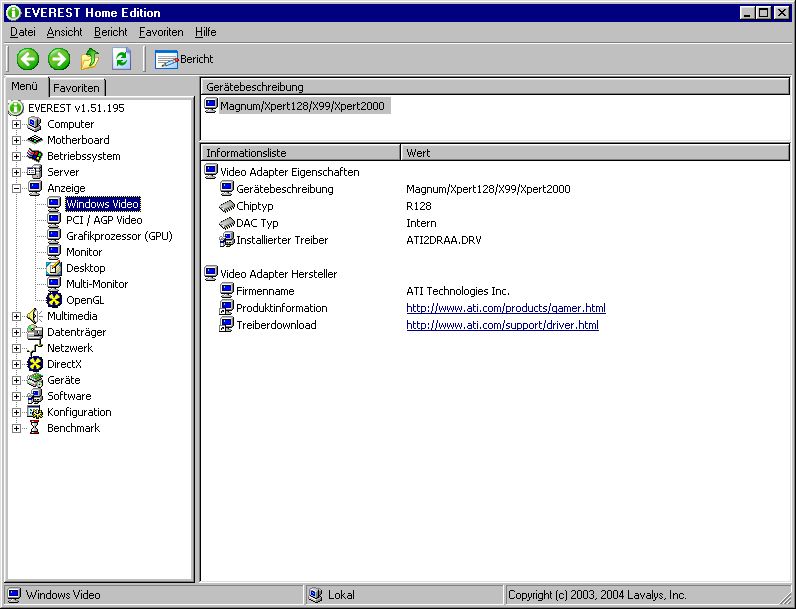Click the Installierter Treiber row icon
Image resolution: width=796 pixels, height=609 pixels.
tap(226, 240)
